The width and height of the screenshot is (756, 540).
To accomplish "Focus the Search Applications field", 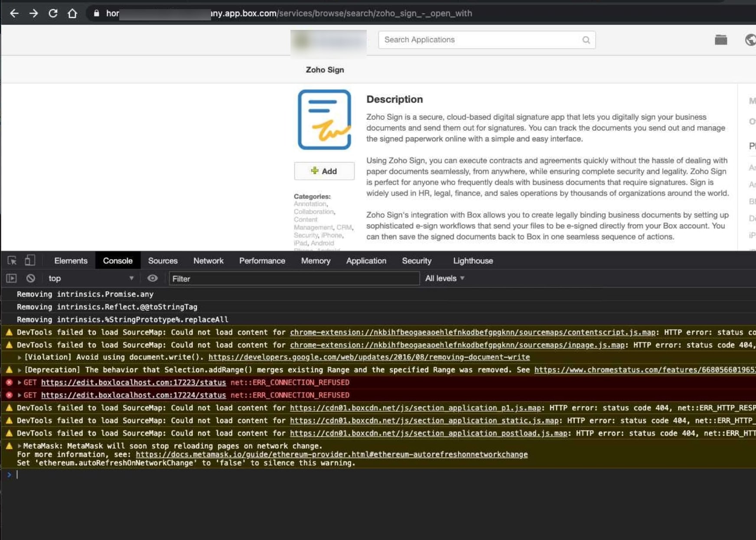I will click(x=487, y=40).
